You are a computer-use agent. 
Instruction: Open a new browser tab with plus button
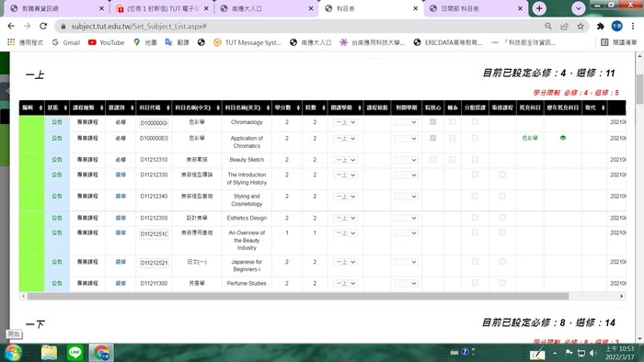539,8
